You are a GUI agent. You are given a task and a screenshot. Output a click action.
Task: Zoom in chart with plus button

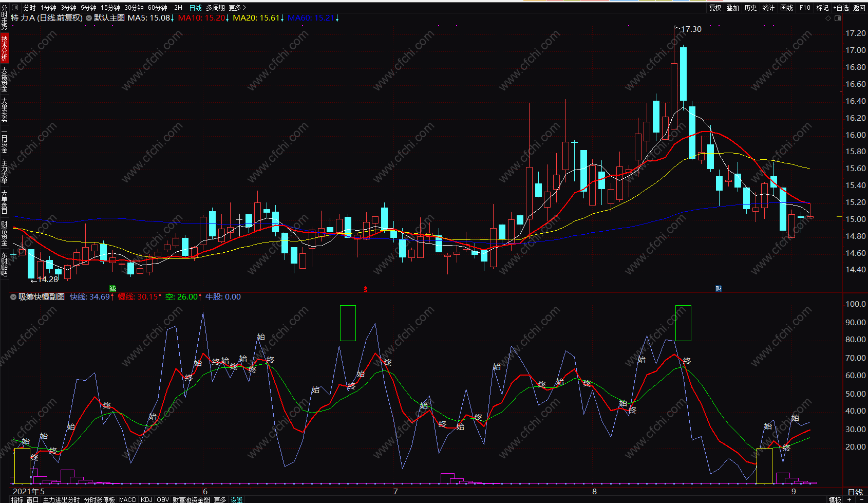850,499
